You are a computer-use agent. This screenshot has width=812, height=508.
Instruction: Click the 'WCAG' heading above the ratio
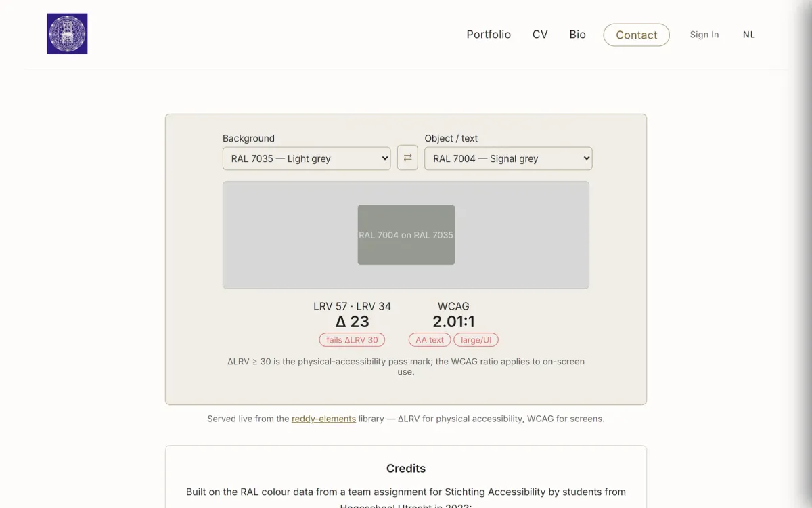453,306
